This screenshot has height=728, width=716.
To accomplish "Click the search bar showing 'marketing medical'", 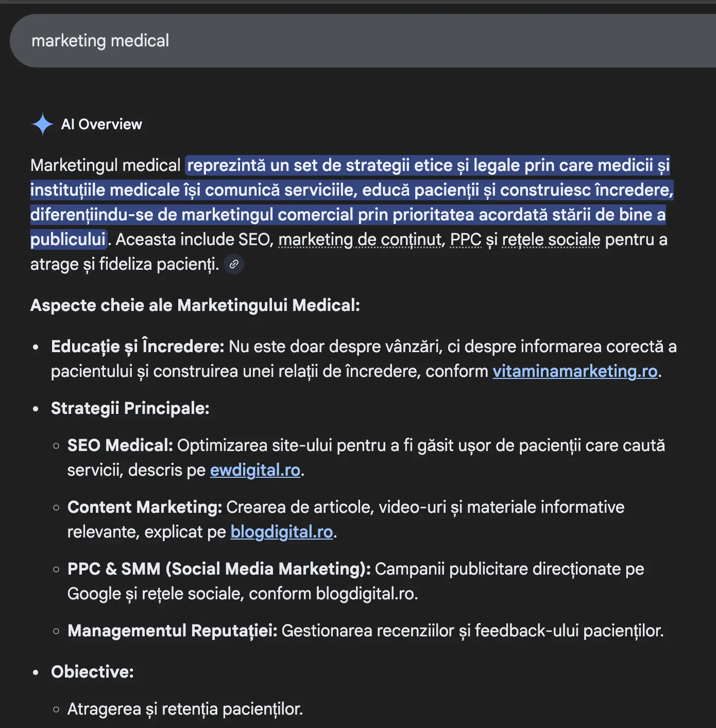I will pos(101,41).
